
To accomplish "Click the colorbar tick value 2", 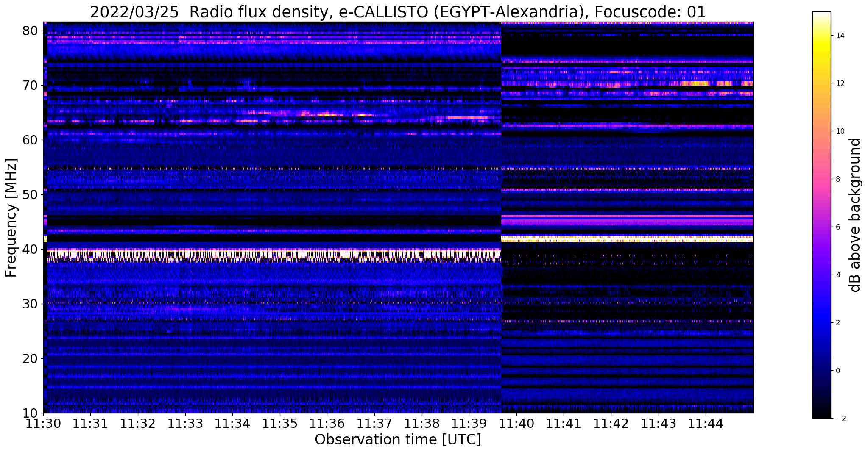I will coord(837,323).
